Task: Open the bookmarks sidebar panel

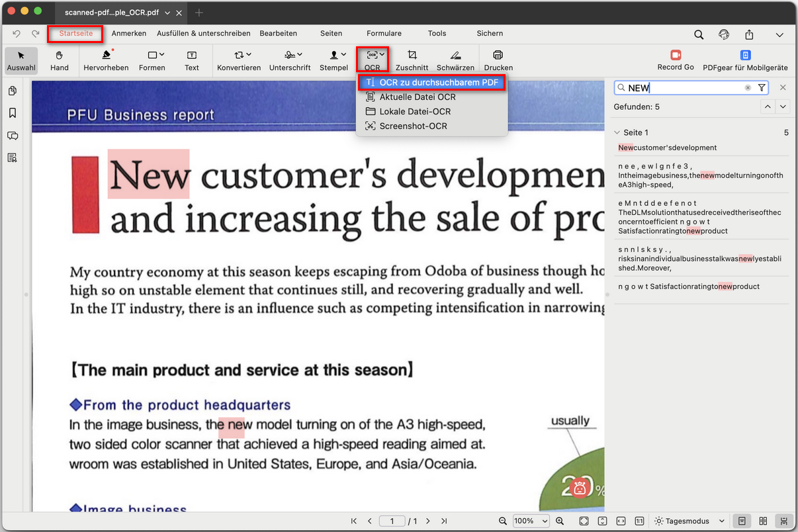Action: 13,113
